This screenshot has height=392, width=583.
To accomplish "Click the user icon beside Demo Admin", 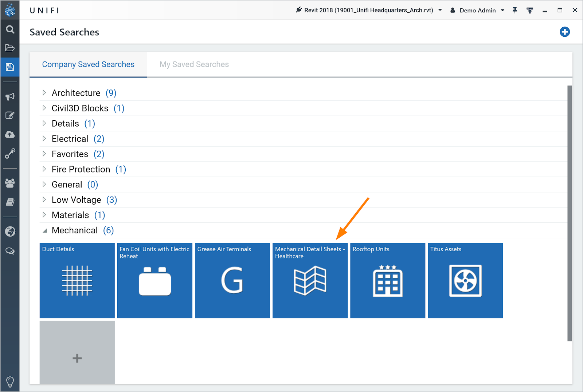I will (x=453, y=10).
